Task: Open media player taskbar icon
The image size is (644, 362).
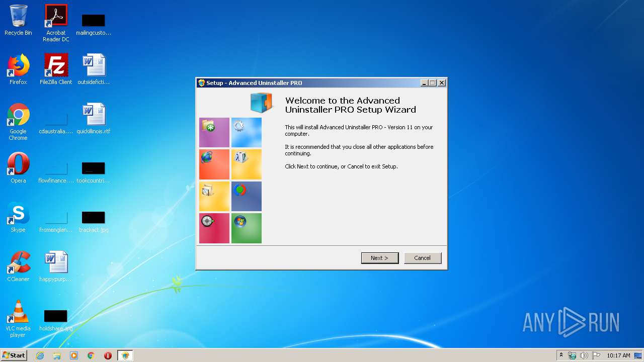Action: (74, 355)
